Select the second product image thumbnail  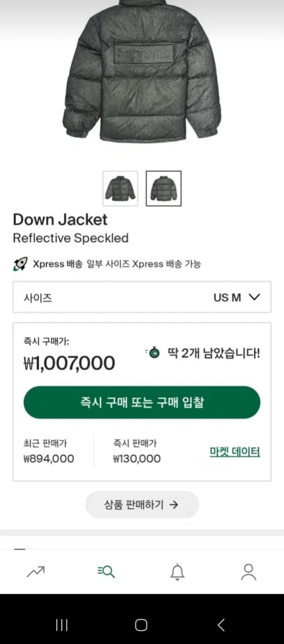[x=163, y=188]
